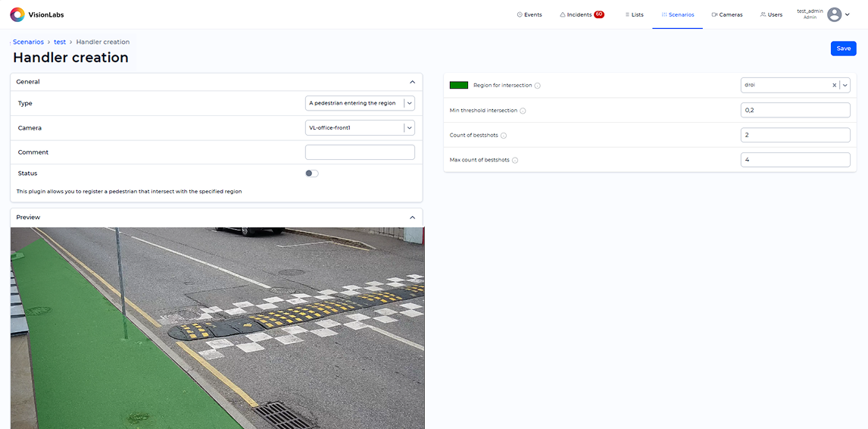Click the test breadcrumb link

coord(60,42)
